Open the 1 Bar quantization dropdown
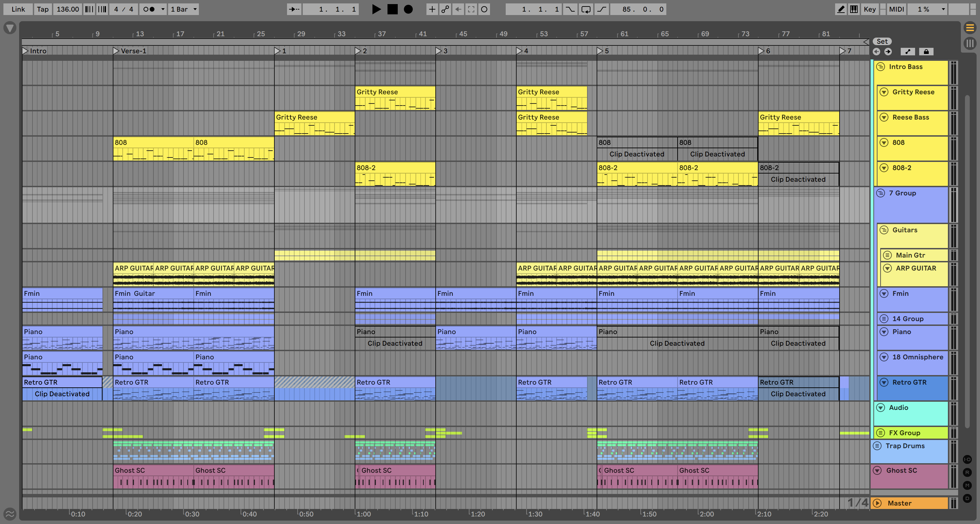 point(184,9)
